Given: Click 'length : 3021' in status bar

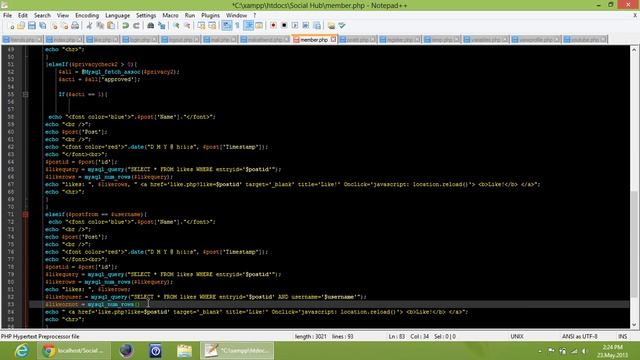Looking at the screenshot, I should pyautogui.click(x=311, y=337).
